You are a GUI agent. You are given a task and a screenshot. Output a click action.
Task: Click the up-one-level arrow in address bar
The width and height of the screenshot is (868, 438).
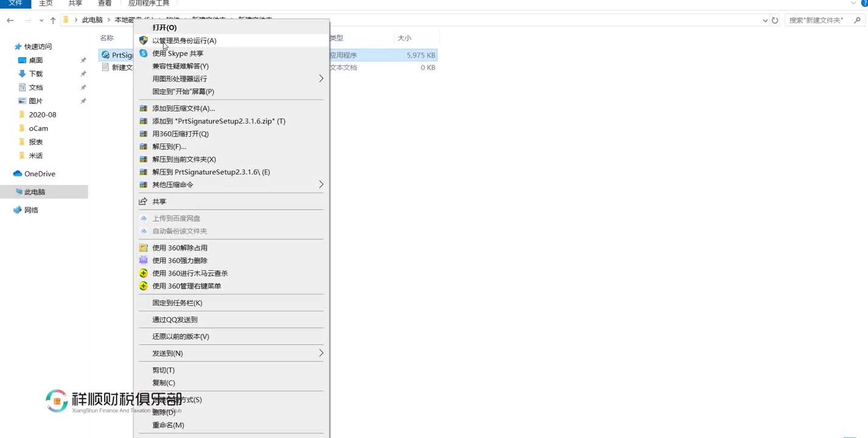click(53, 20)
